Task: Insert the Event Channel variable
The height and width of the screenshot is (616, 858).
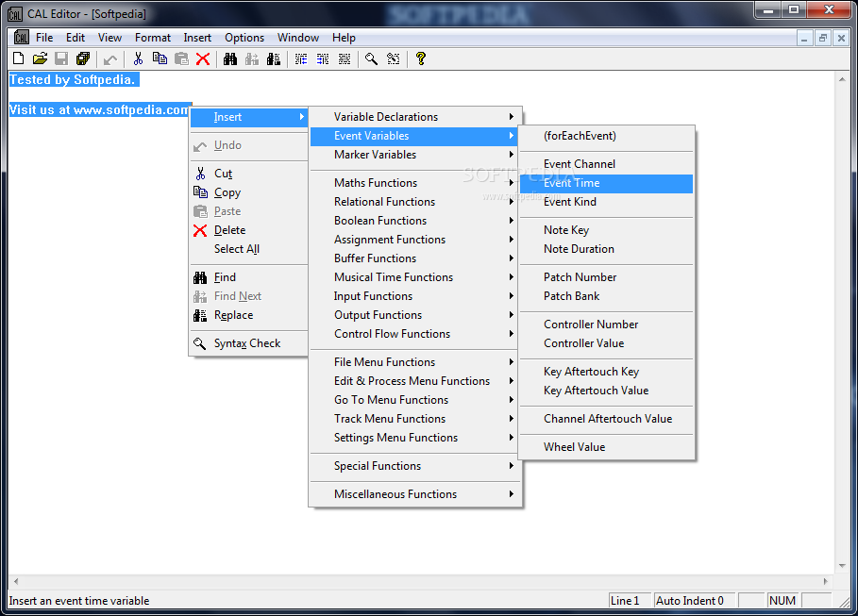Action: 606,164
